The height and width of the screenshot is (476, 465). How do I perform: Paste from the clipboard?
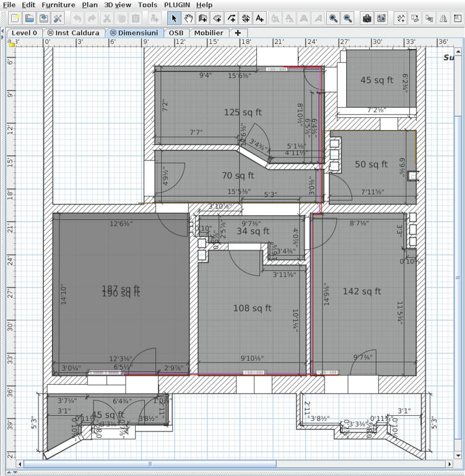[x=135, y=19]
